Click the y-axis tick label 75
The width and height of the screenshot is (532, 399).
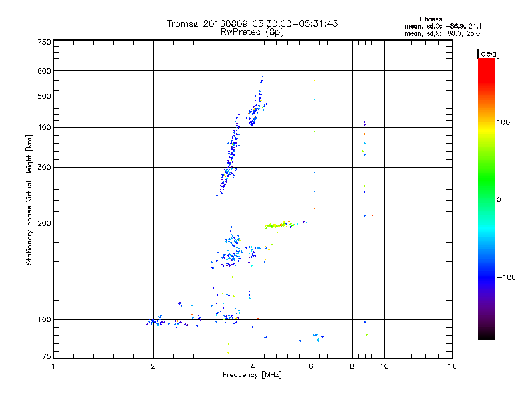click(x=47, y=356)
